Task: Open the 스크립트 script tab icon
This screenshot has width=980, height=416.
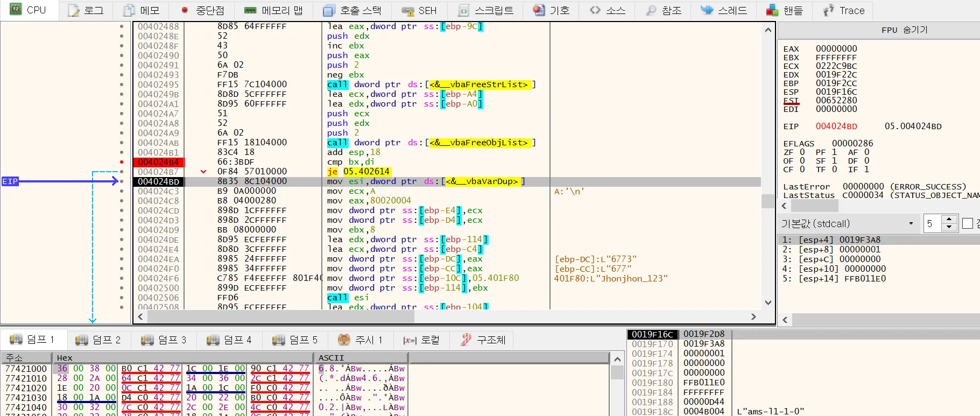Action: tap(463, 10)
